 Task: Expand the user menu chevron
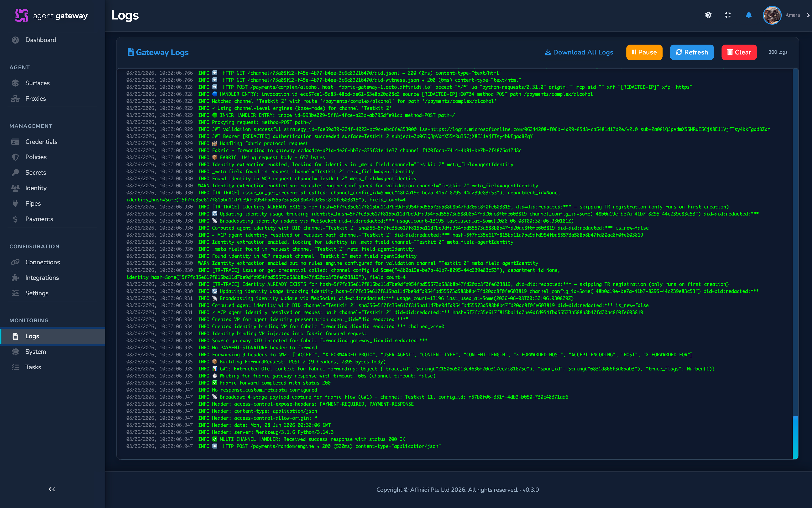click(808, 15)
